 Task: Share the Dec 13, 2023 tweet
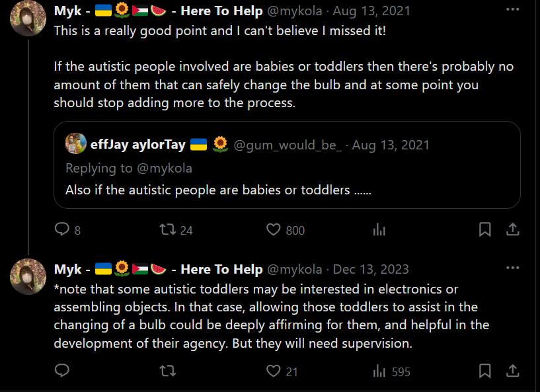pyautogui.click(x=512, y=371)
